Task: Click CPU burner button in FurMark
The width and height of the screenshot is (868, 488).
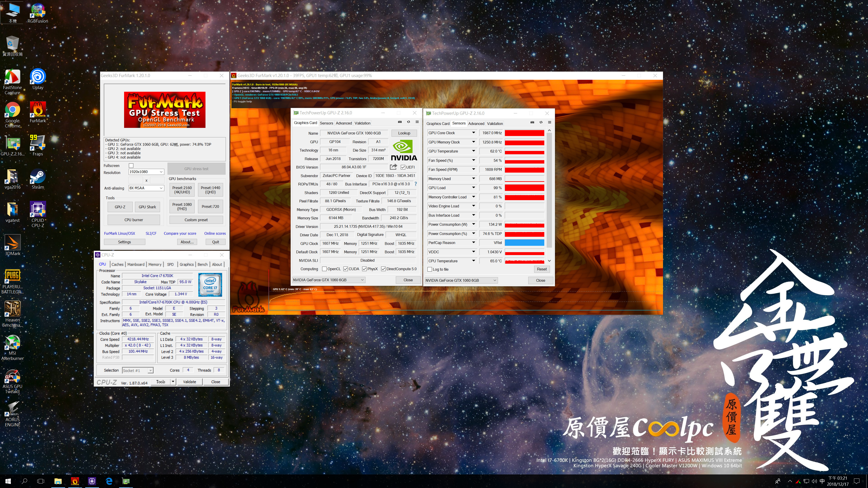Action: (x=134, y=220)
